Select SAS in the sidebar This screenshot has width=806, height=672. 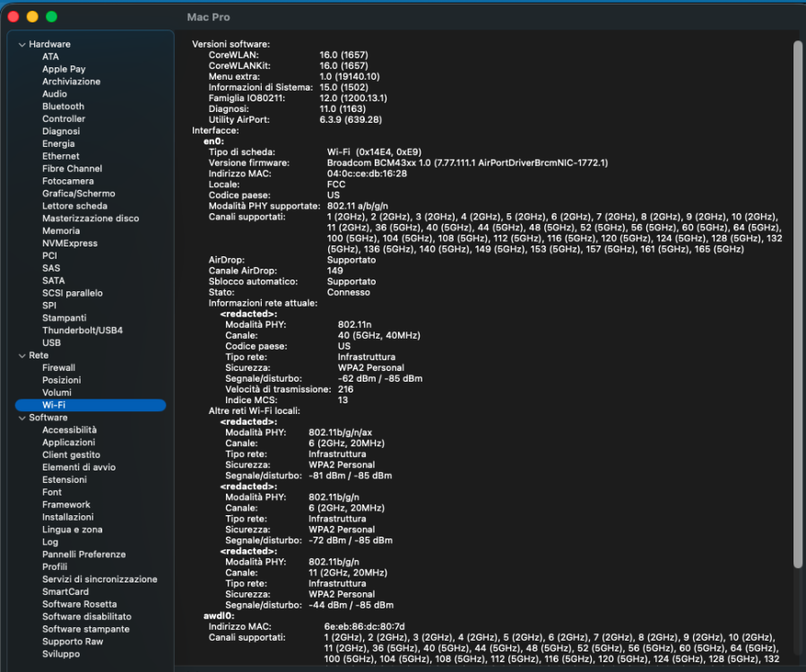tap(51, 268)
